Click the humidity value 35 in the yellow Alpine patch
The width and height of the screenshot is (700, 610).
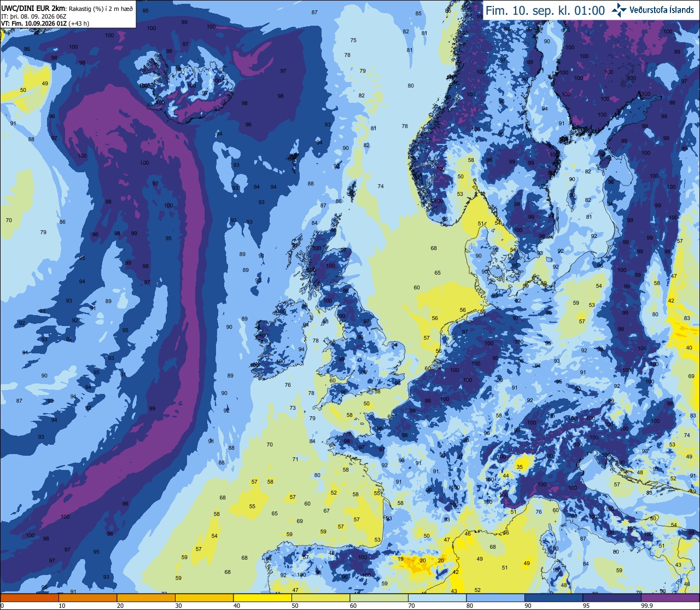[520, 467]
